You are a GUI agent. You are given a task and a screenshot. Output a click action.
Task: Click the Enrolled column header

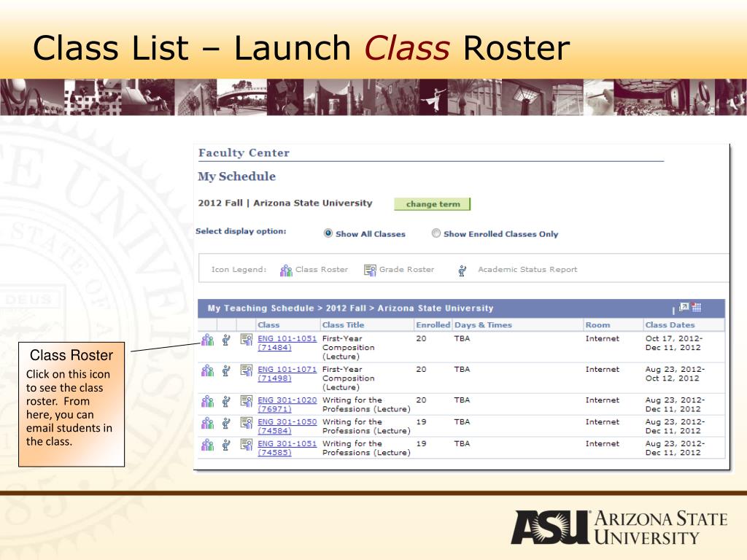point(433,324)
